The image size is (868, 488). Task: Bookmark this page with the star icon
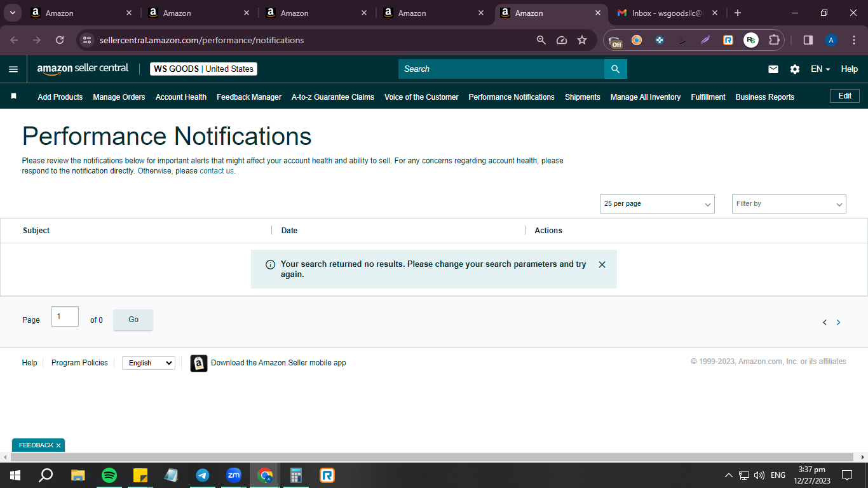coord(582,40)
